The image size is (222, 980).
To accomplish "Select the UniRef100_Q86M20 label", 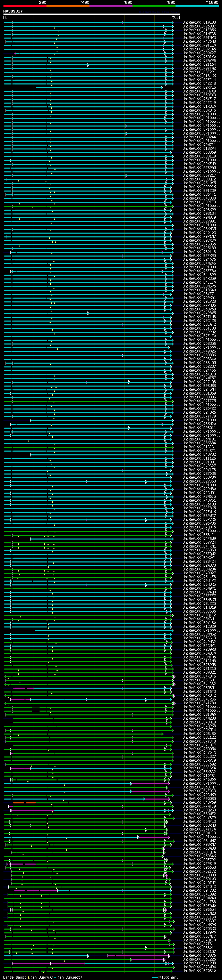I will [x=199, y=424].
